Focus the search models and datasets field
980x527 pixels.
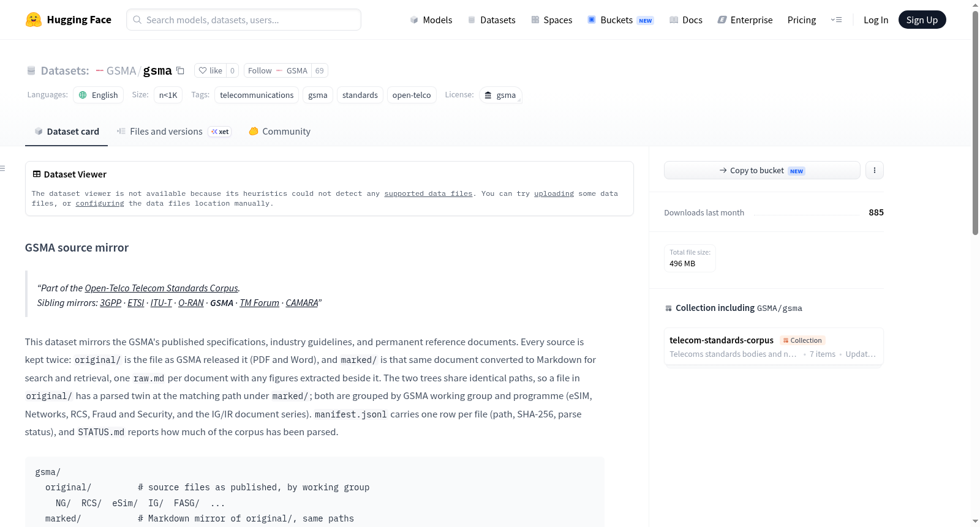(x=244, y=20)
